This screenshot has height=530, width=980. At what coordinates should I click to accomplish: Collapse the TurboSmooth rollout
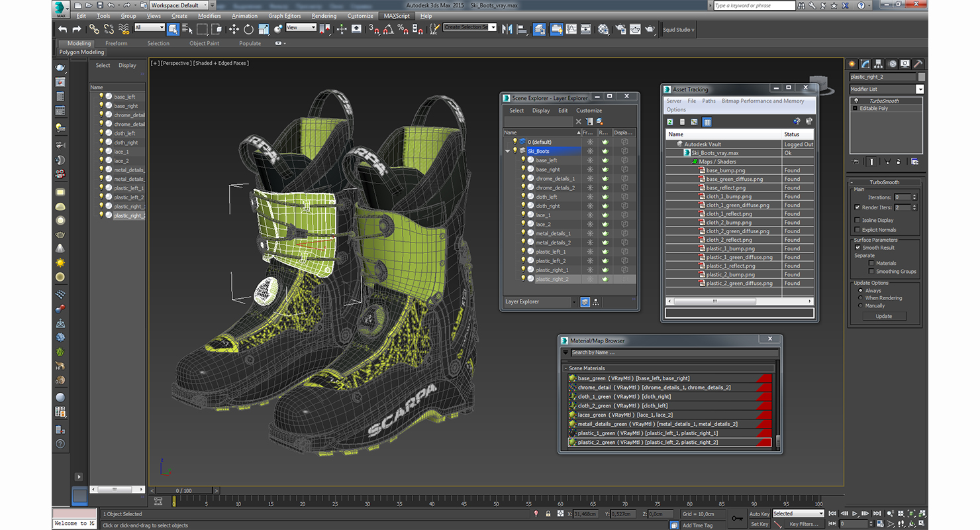pos(884,182)
